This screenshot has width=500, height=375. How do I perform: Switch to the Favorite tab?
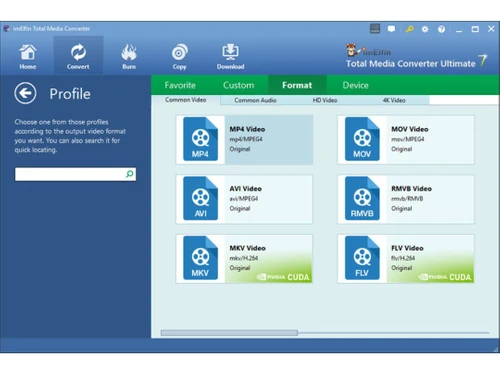pos(180,85)
